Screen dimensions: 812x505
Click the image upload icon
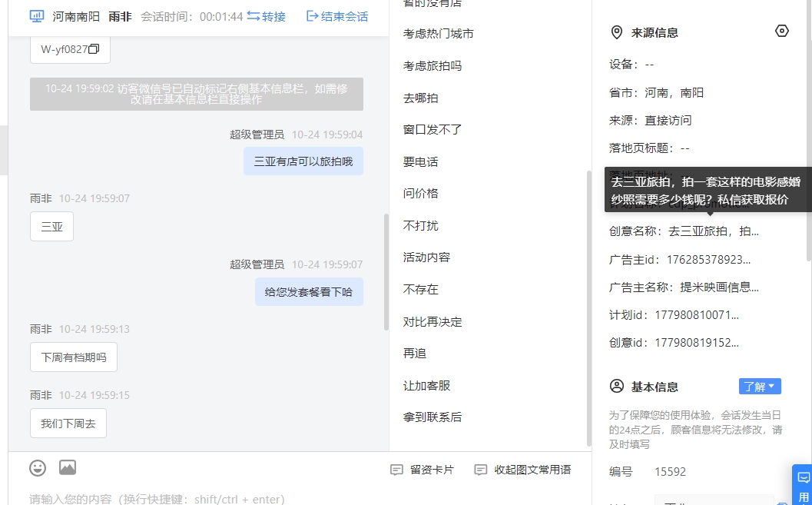68,467
